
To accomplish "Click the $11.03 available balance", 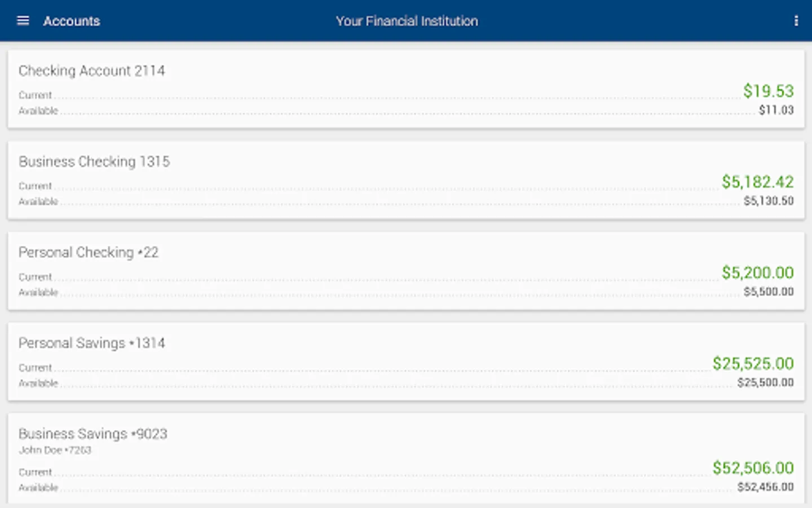I will click(x=776, y=110).
